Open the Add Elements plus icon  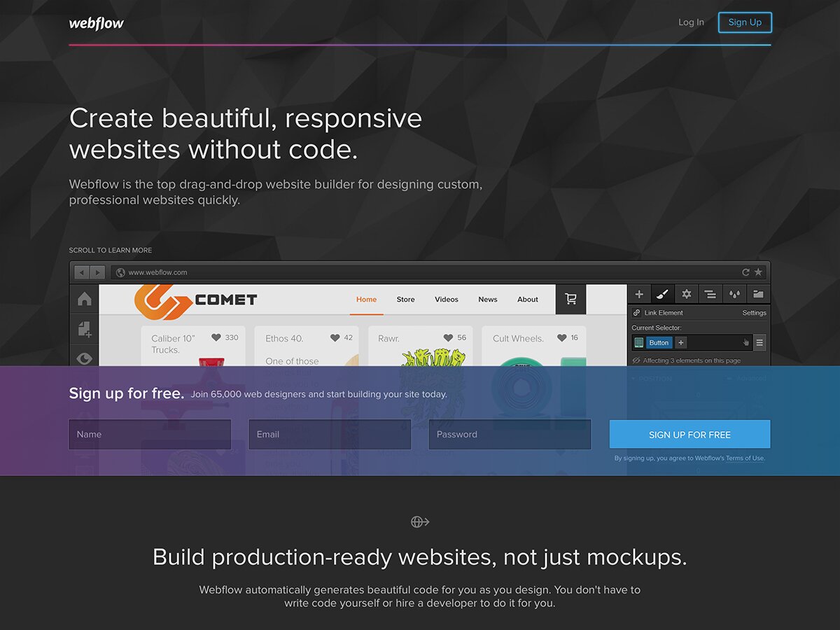639,294
